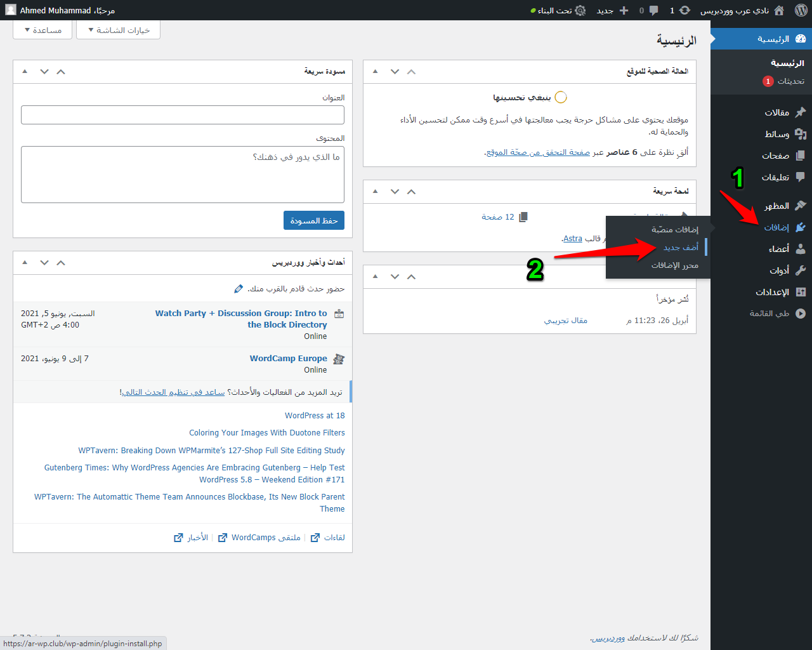This screenshot has width=812, height=650.
Task: Toggle the الحالة الصحية للموقع panel arrow
Action: (375, 72)
